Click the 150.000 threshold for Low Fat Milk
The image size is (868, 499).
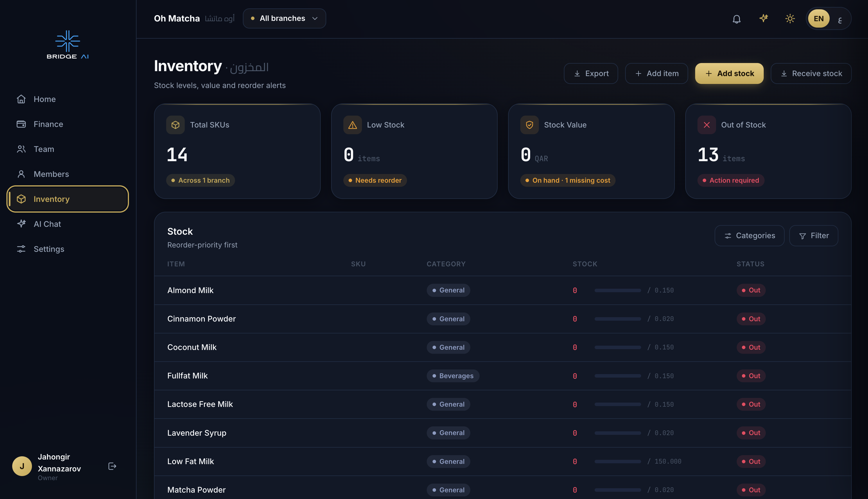tap(668, 461)
